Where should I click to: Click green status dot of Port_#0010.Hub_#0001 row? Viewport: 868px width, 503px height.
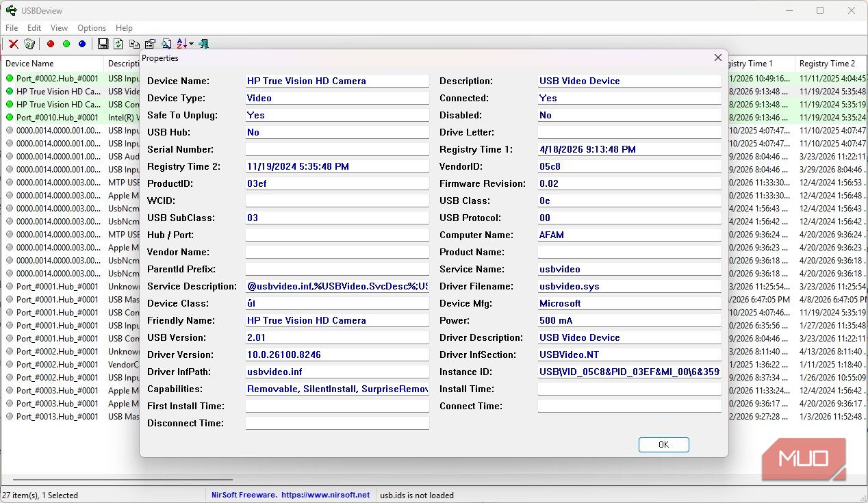point(10,118)
